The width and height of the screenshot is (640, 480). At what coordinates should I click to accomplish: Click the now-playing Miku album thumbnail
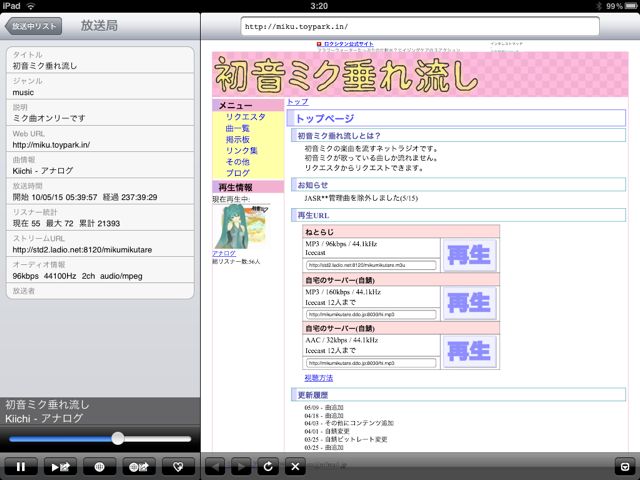pos(241,227)
